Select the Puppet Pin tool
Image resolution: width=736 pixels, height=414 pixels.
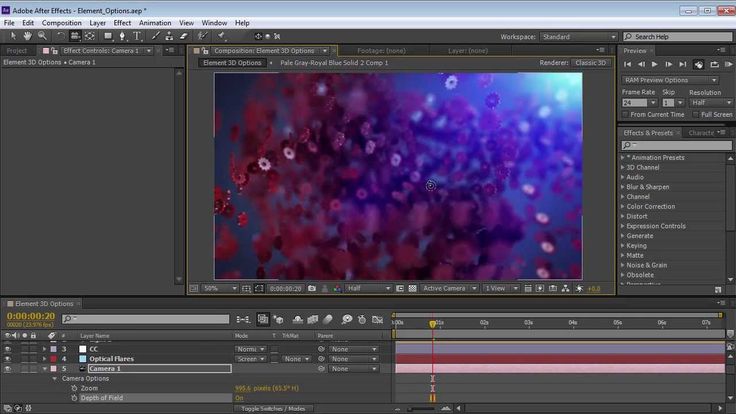(221, 36)
